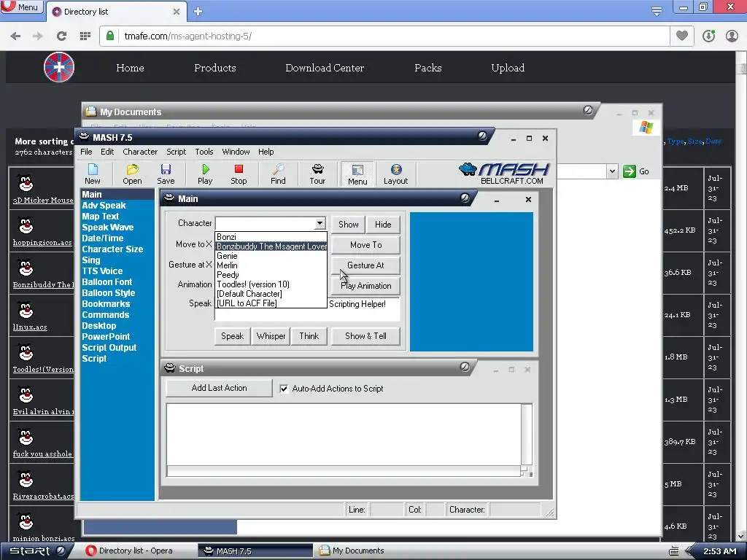Screen dimensions: 747x560
Task: Go back in the Opera browser
Action: (16, 36)
